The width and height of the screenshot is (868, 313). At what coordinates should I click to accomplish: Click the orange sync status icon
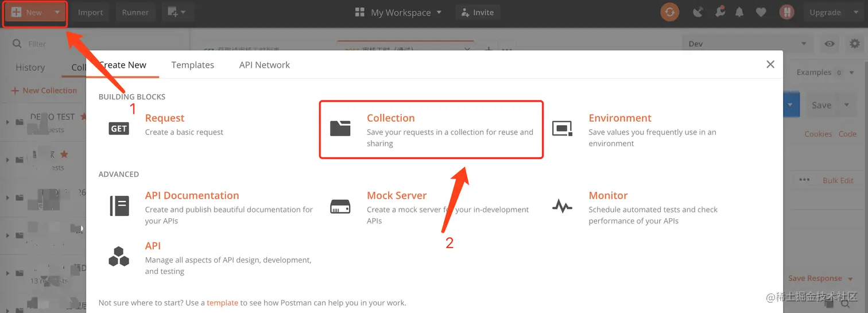669,12
